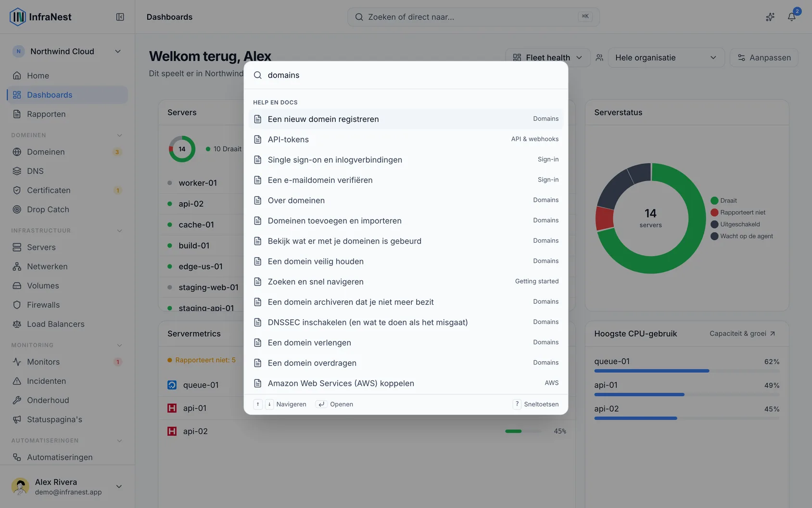Select Een nieuw domein registreren result
The width and height of the screenshot is (812, 508).
coord(406,119)
